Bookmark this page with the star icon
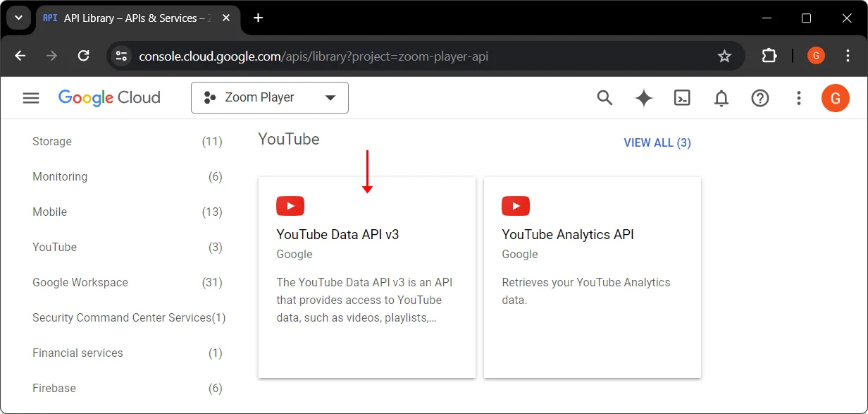The height and width of the screenshot is (414, 868). [724, 56]
